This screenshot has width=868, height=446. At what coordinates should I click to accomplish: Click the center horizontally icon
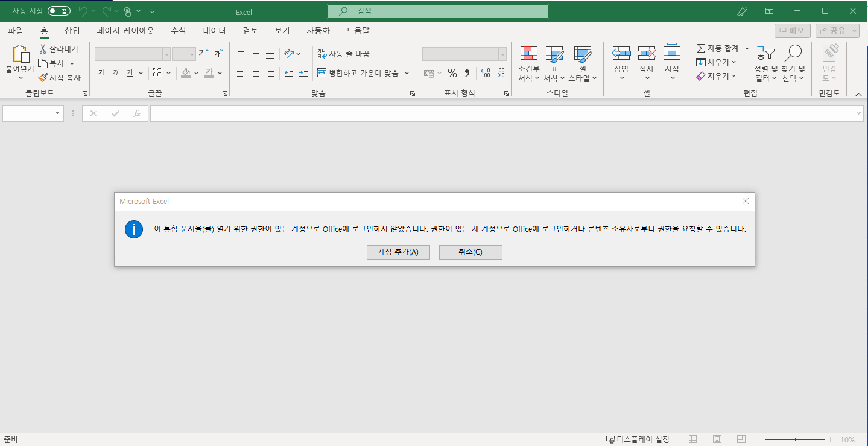[x=256, y=73]
